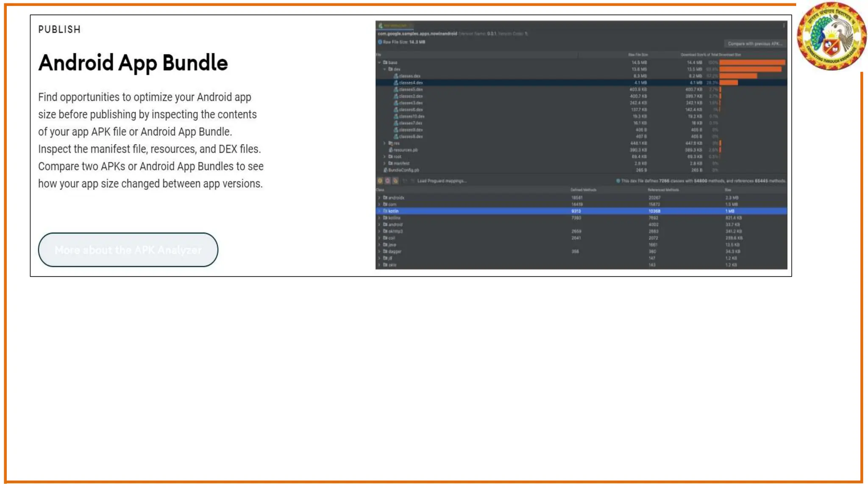Click the okhttp3 package folder icon
The height and width of the screenshot is (488, 868).
(385, 231)
